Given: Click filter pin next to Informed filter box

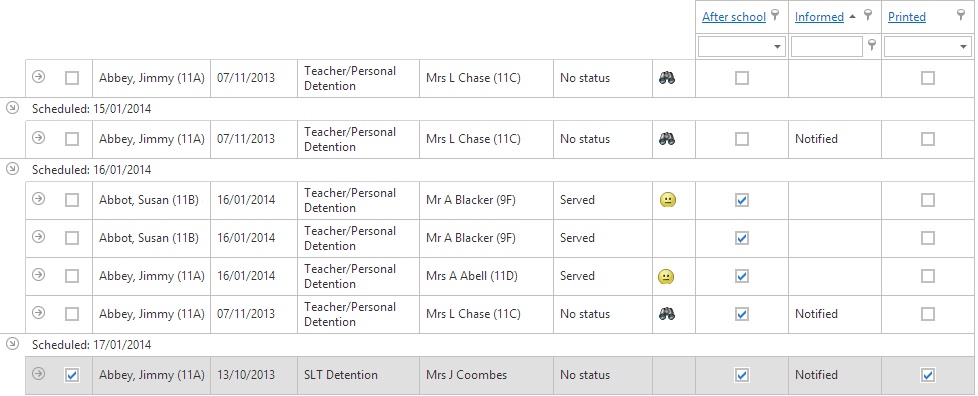Looking at the screenshot, I should [872, 44].
